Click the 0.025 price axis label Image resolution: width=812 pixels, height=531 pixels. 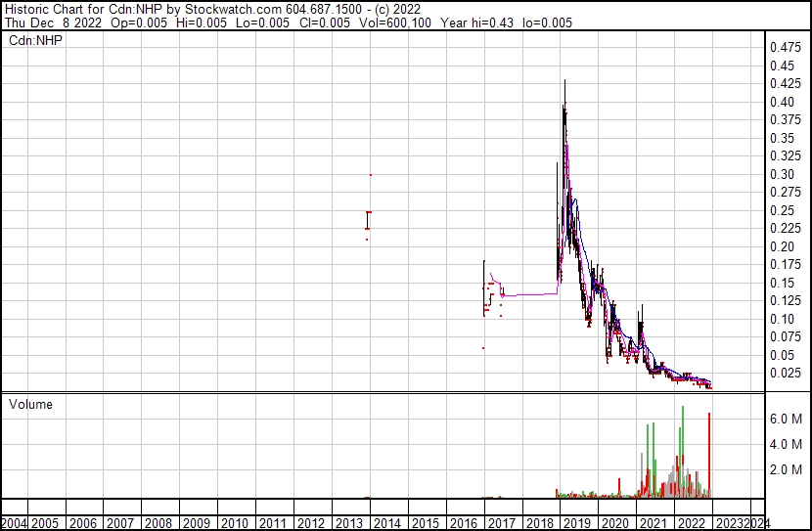click(x=784, y=373)
